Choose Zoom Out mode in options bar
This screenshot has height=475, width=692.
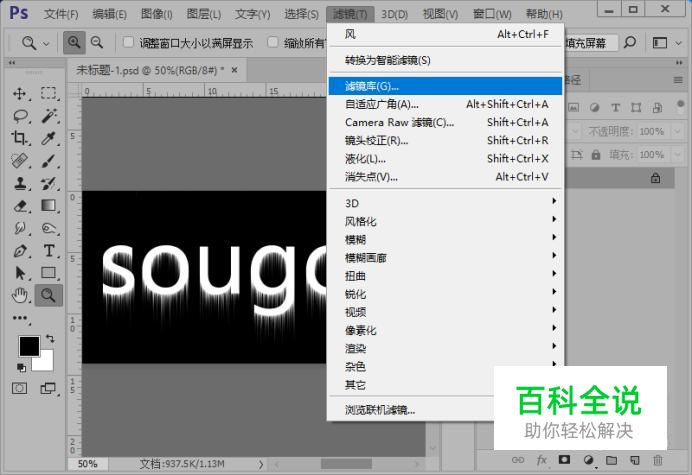(97, 43)
